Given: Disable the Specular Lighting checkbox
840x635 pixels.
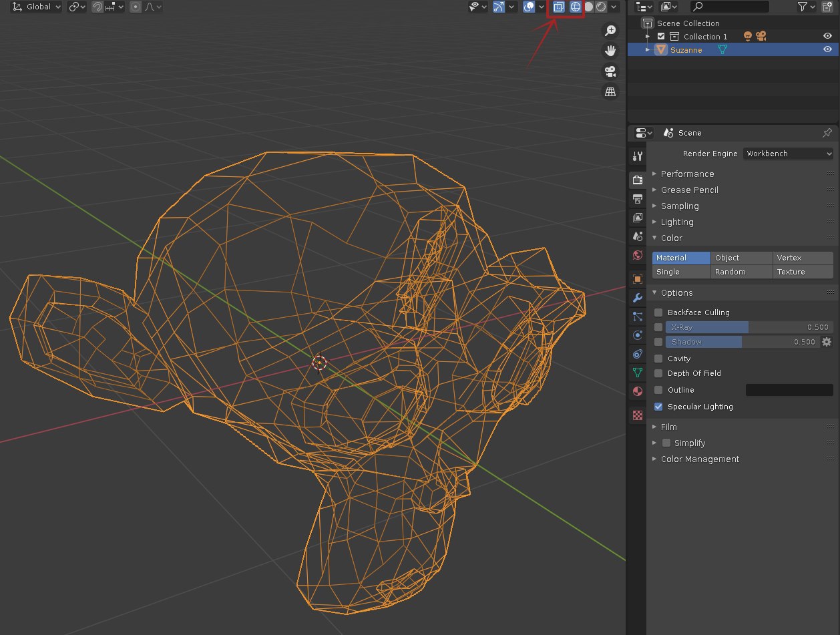Looking at the screenshot, I should (658, 407).
